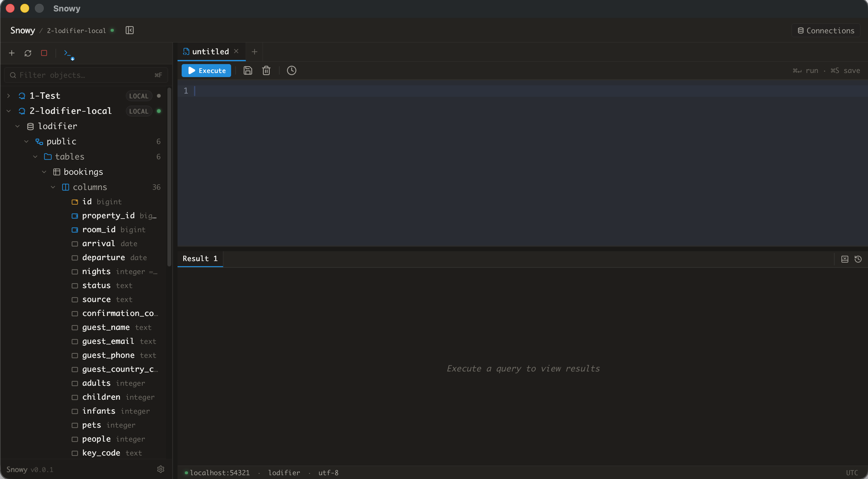Save the current query
Image resolution: width=868 pixels, height=479 pixels.
click(x=248, y=70)
